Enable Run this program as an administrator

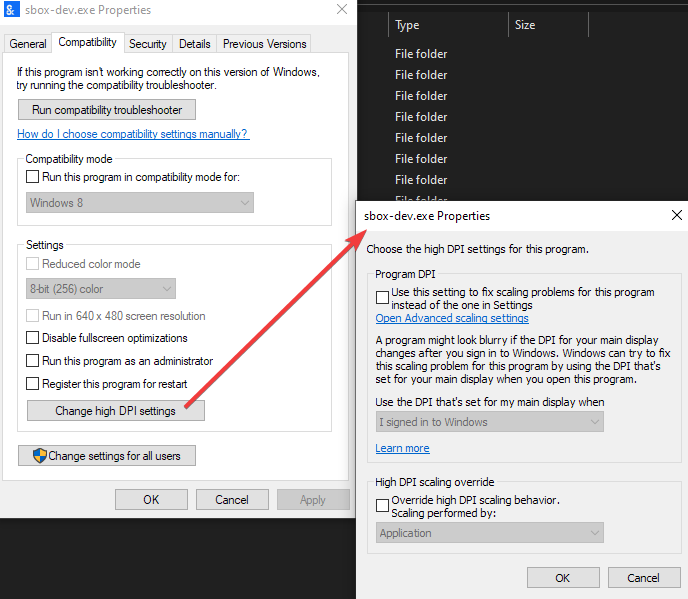click(x=32, y=361)
